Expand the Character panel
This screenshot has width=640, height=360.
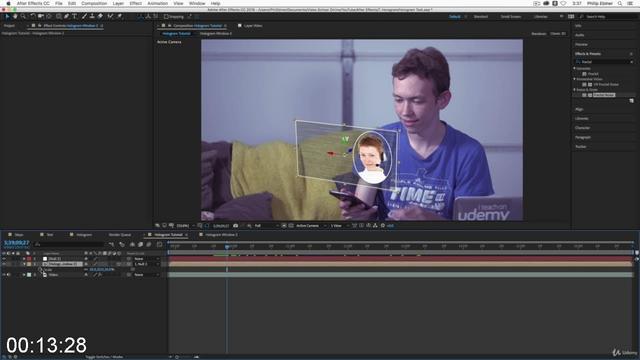point(582,128)
